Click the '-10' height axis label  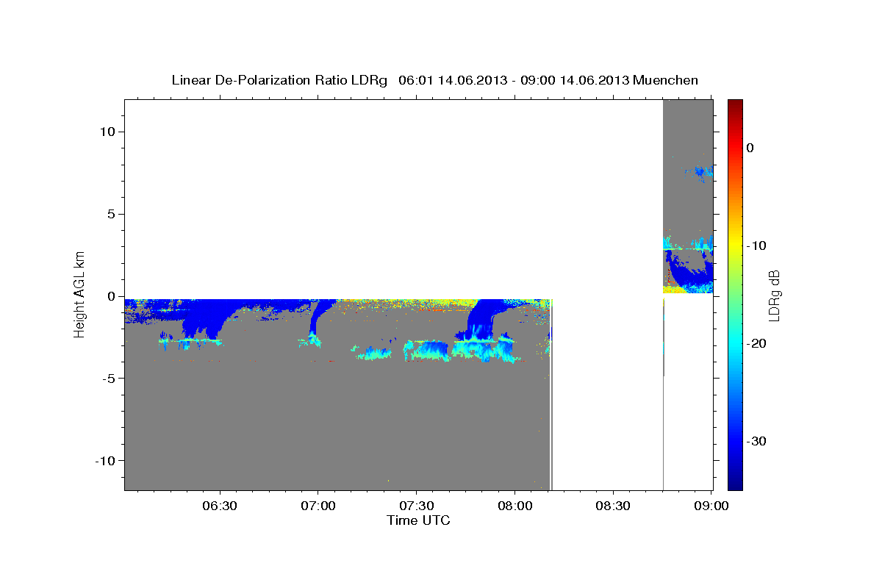(106, 460)
